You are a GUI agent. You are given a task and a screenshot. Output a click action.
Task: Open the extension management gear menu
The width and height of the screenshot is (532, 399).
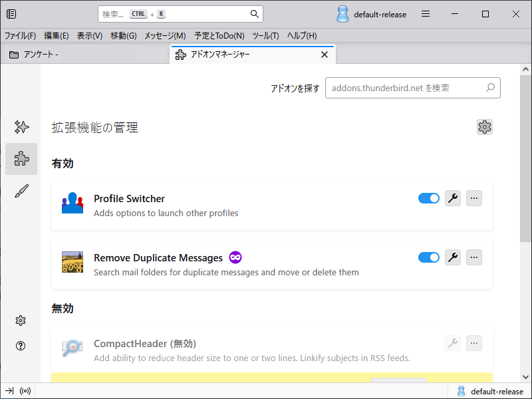(x=485, y=127)
